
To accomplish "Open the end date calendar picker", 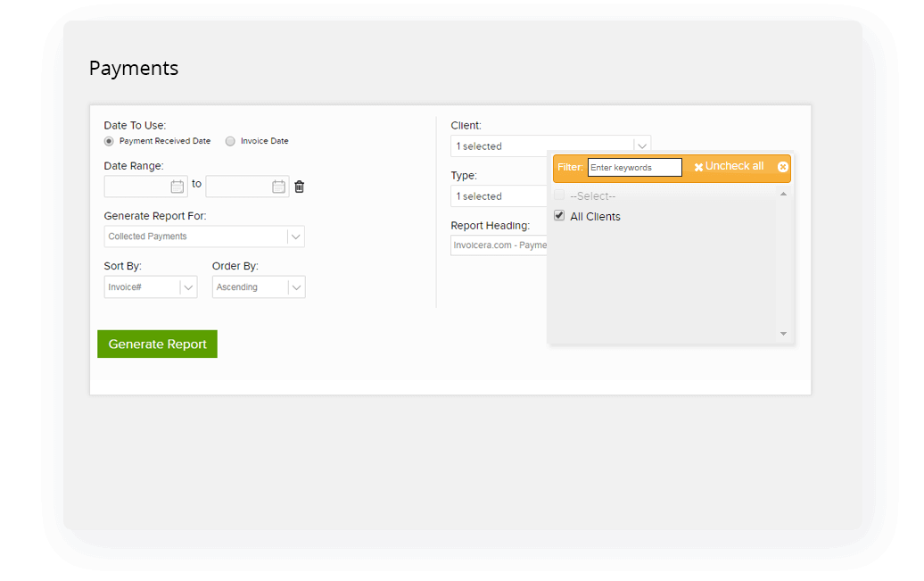I will click(279, 187).
